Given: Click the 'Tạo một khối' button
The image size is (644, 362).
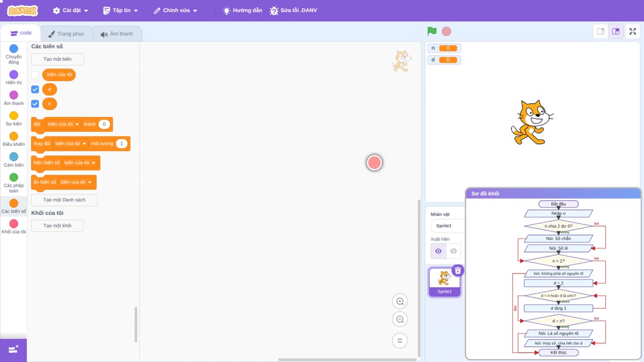Looking at the screenshot, I should click(57, 226).
